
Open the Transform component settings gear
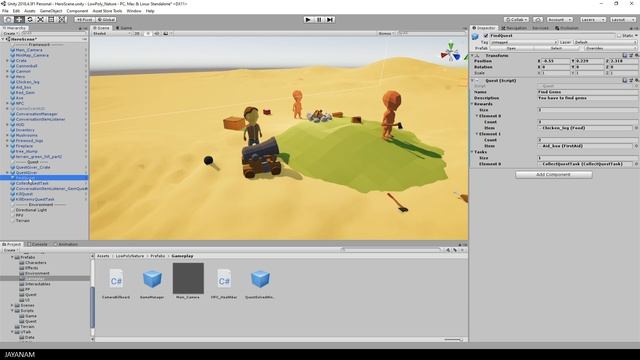pyautogui.click(x=636, y=55)
